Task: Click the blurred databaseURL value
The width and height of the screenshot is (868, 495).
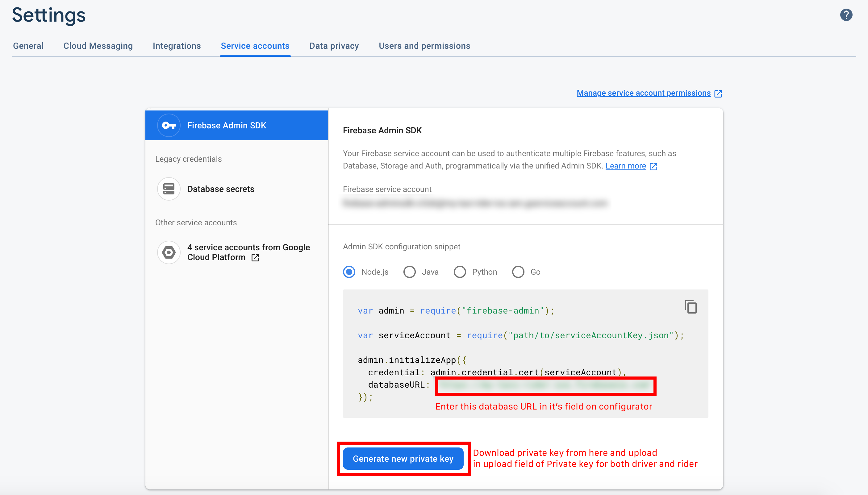Action: [x=545, y=385]
